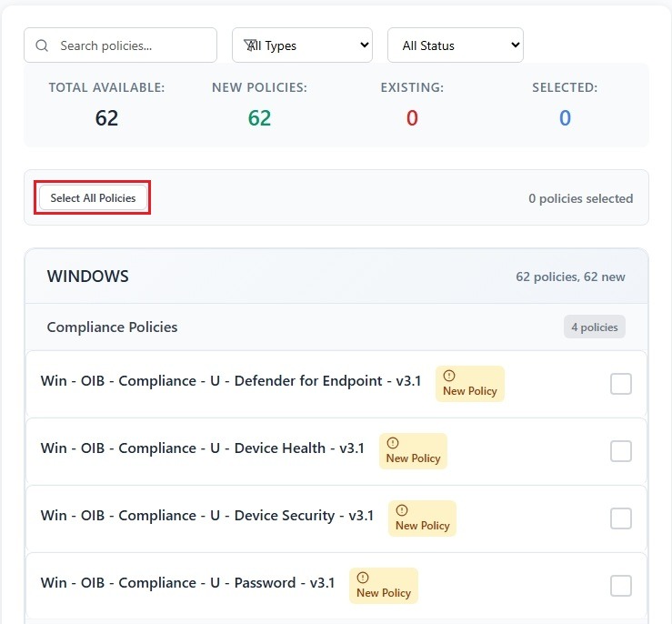Screen dimensions: 672x624
Task: Click the green New Policies count 62
Action: click(x=259, y=118)
